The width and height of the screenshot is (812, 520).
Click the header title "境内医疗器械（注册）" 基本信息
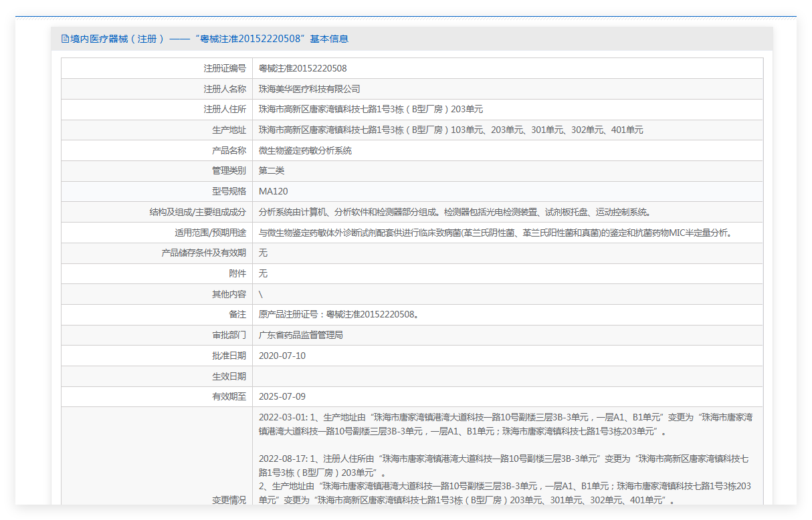click(209, 39)
